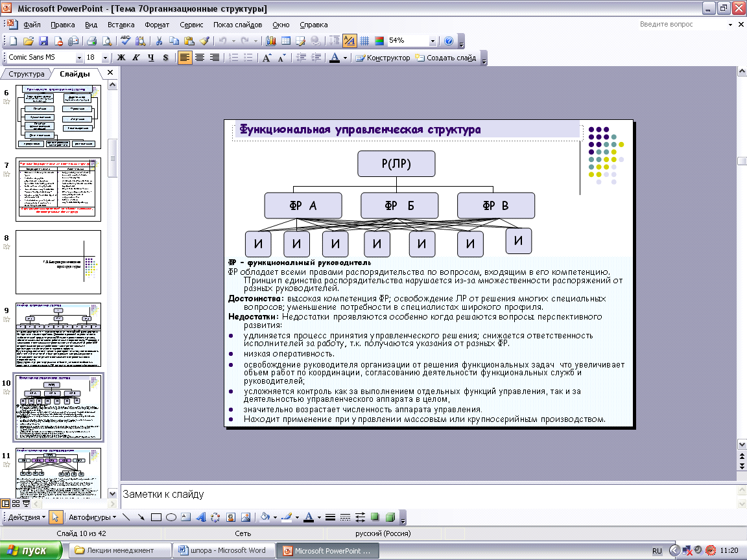Choose the select objects arrow tool
This screenshot has width=747, height=560.
click(55, 517)
